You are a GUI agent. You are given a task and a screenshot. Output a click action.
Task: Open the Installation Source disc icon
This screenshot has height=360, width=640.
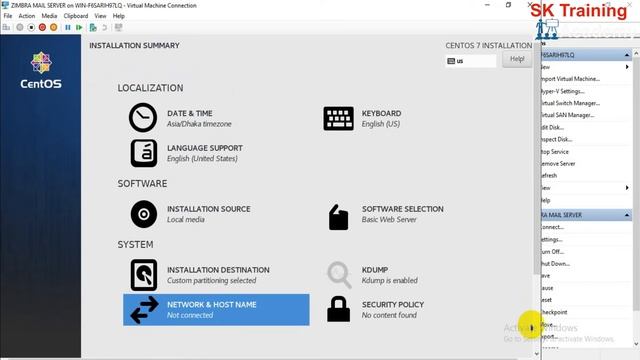(144, 214)
